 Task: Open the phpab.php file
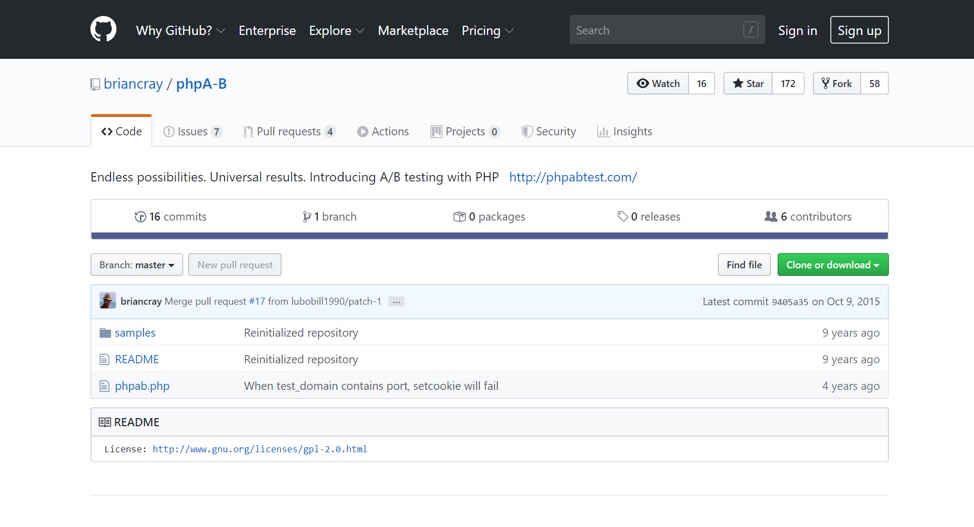tap(142, 386)
